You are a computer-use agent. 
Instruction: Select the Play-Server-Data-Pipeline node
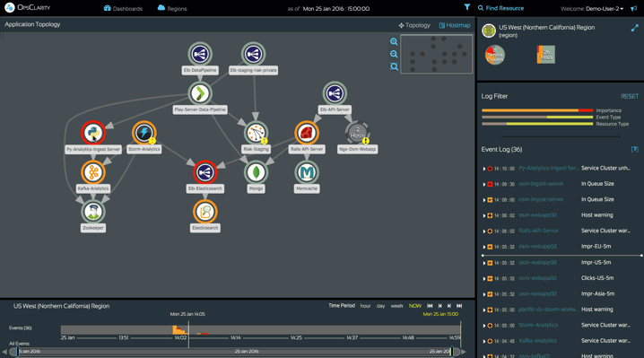coord(200,93)
